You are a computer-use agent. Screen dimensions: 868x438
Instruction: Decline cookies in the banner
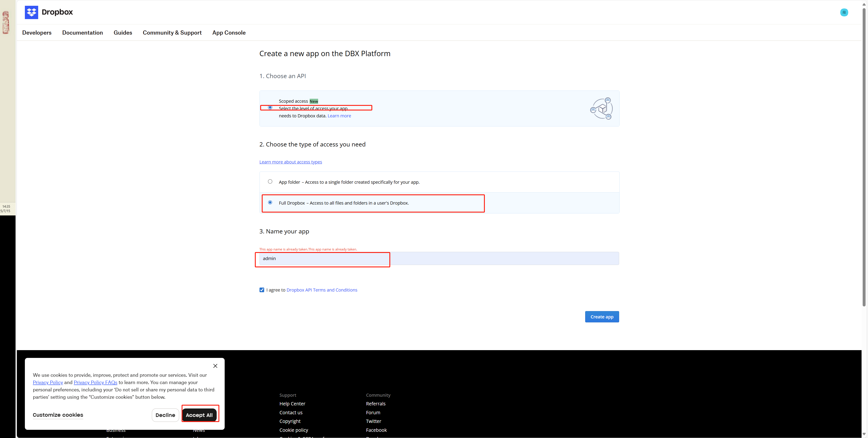coord(165,415)
